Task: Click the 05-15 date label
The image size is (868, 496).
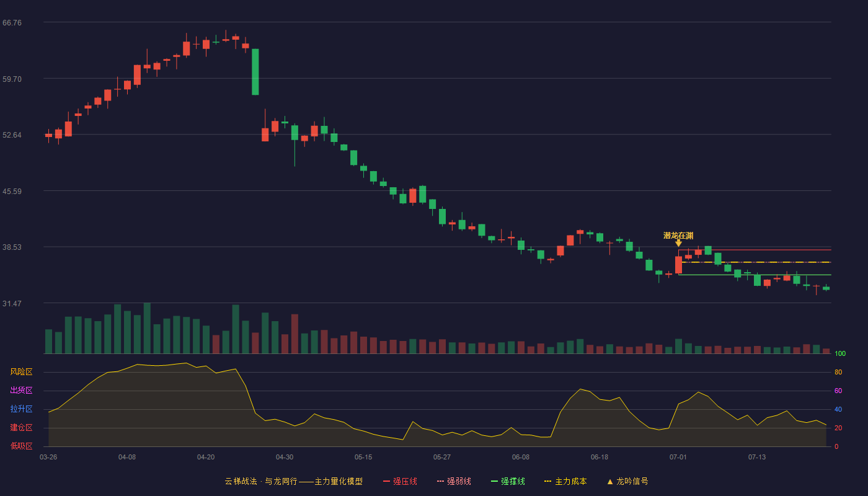Action: pyautogui.click(x=363, y=457)
